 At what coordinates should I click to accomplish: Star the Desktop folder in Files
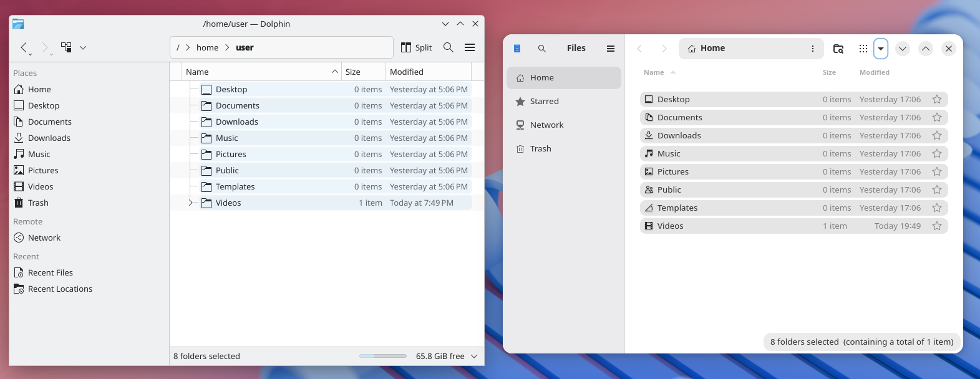click(x=937, y=99)
